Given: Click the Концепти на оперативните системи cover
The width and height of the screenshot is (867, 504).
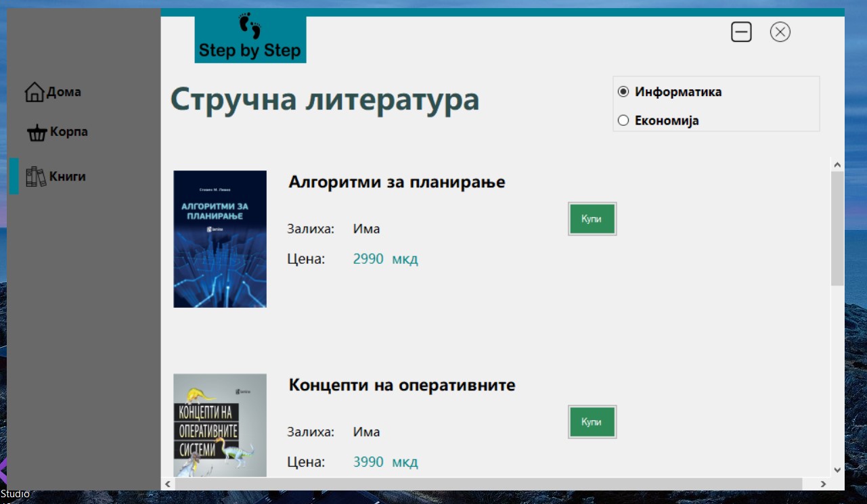Looking at the screenshot, I should 220,425.
